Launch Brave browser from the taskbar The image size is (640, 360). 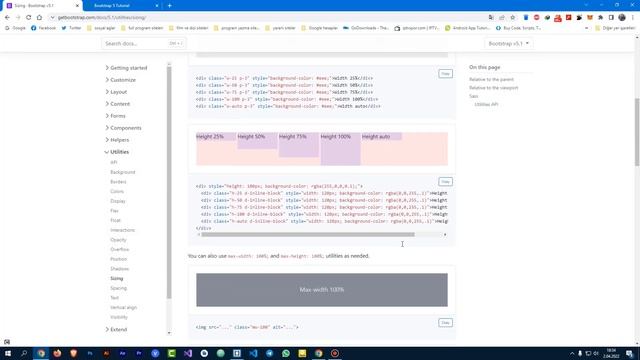coord(73,353)
